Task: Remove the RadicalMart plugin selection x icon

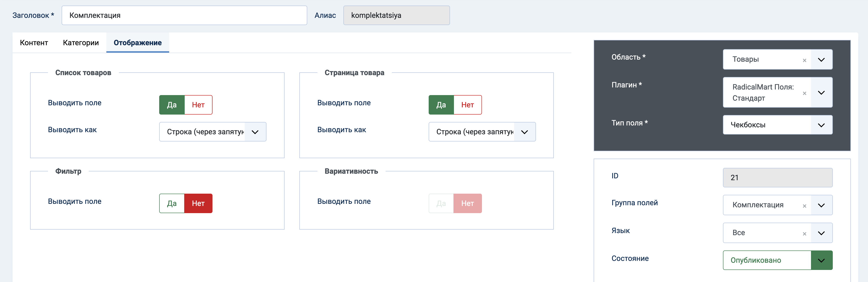Action: pyautogui.click(x=804, y=93)
